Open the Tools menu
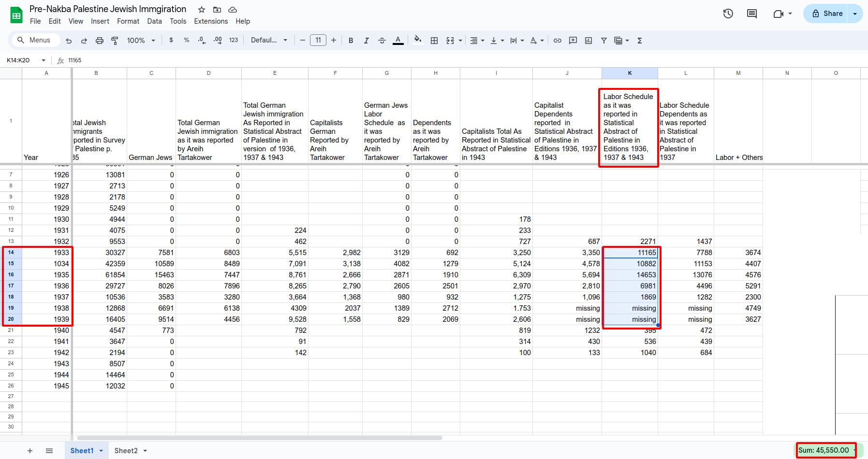The width and height of the screenshot is (868, 459). (178, 21)
